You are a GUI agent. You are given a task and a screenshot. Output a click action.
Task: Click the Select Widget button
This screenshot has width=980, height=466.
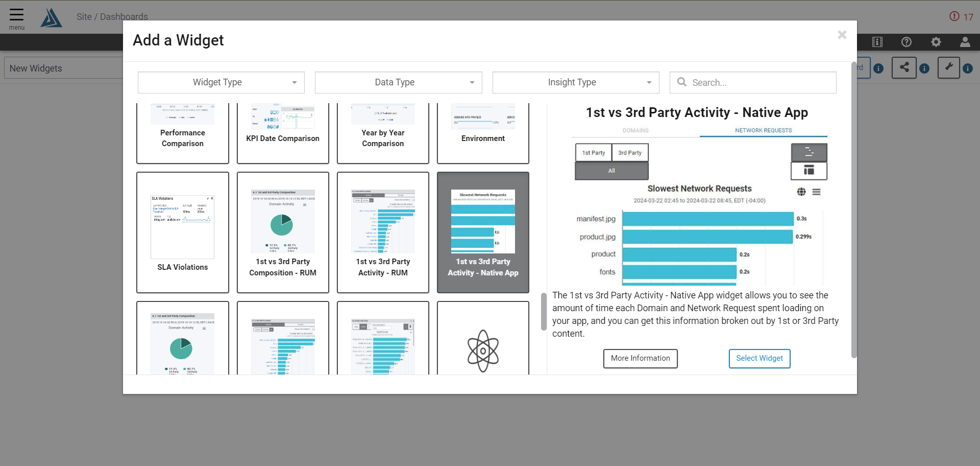759,359
